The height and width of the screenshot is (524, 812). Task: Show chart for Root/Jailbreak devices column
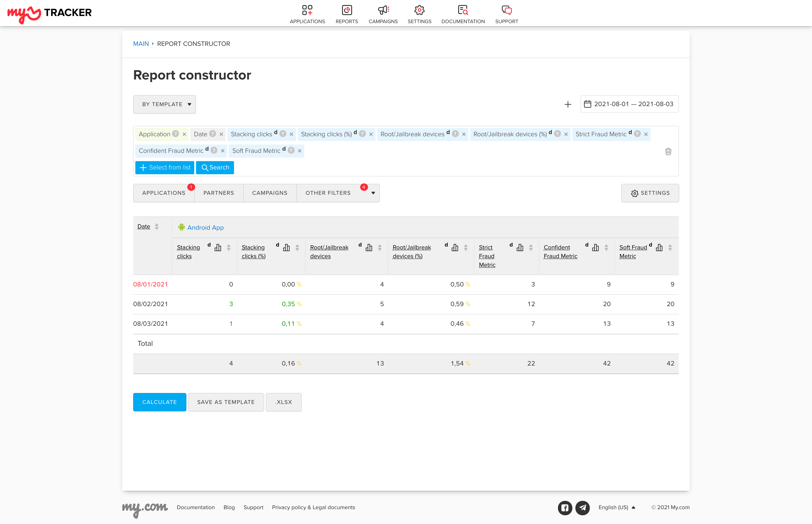click(369, 248)
